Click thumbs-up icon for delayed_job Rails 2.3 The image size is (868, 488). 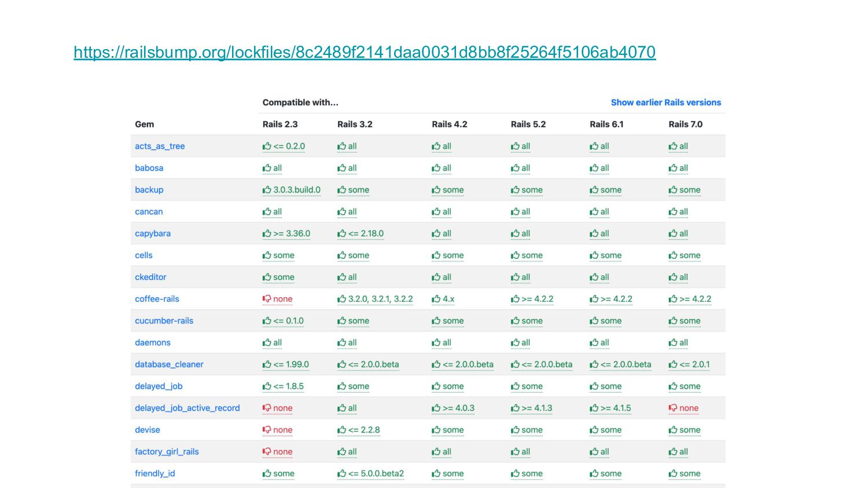267,386
